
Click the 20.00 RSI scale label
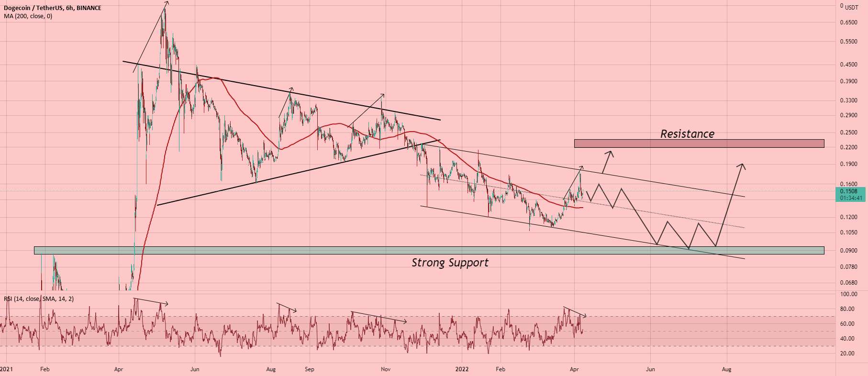click(x=848, y=354)
